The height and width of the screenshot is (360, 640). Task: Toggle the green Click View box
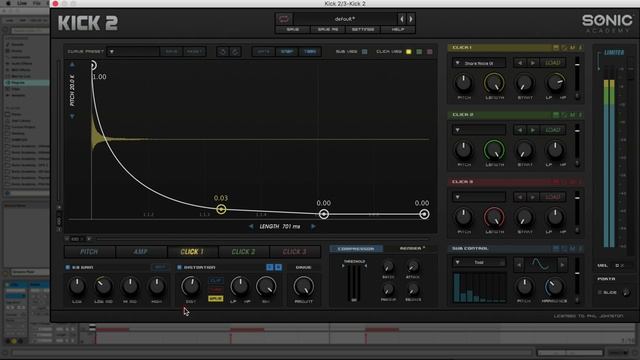419,52
